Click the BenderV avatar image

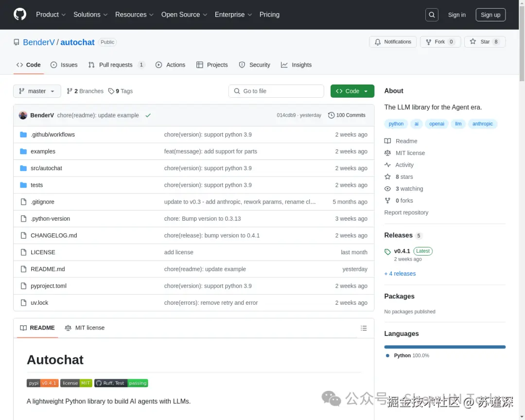(x=23, y=115)
